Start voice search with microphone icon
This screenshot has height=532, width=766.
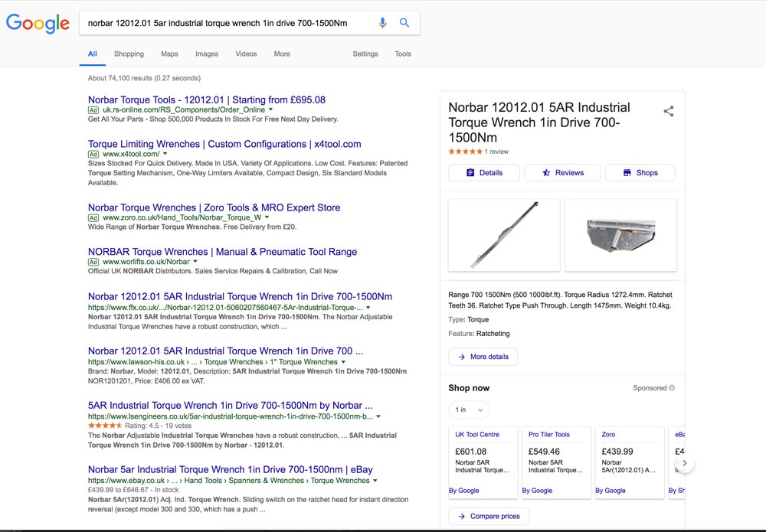coord(382,23)
